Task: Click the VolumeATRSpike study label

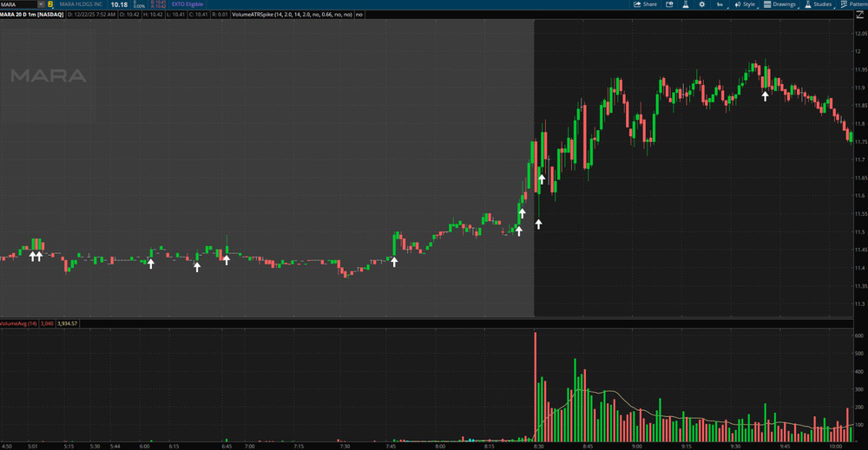Action: pos(292,15)
